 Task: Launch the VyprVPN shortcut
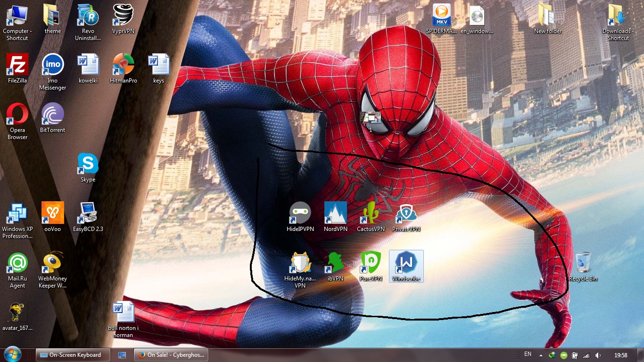tap(123, 19)
